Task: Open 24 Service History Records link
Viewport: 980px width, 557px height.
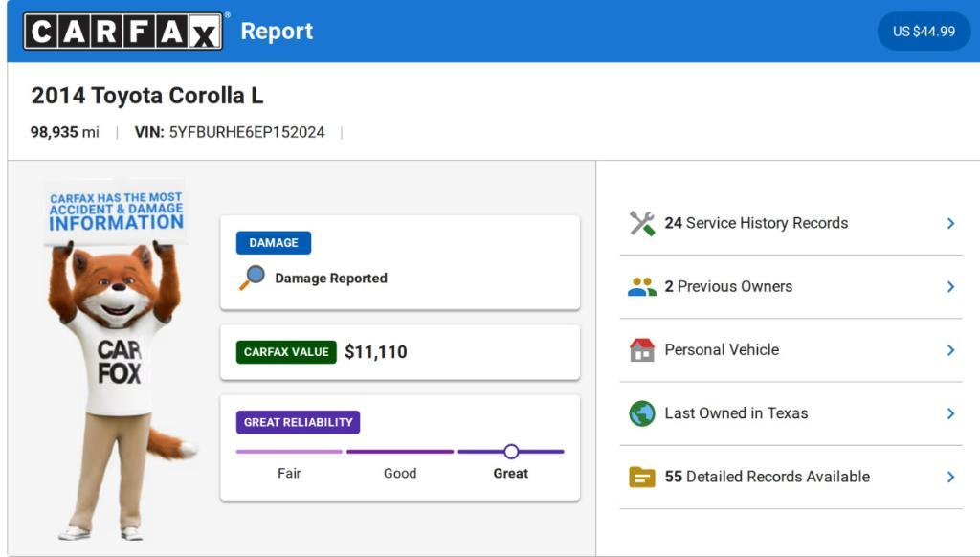Action: pos(791,223)
